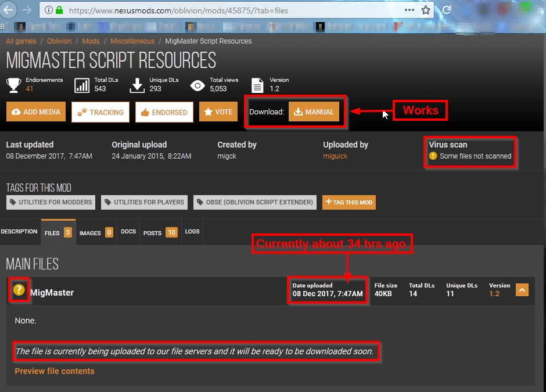546x392 pixels.
Task: Click the file Version 1.2 value
Action: tap(494, 293)
